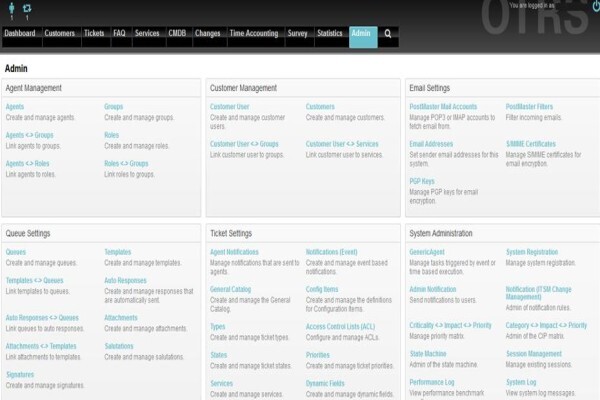Open the search magnifier in navigation bar
Image resolution: width=600 pixels, height=400 pixels.
(x=388, y=34)
